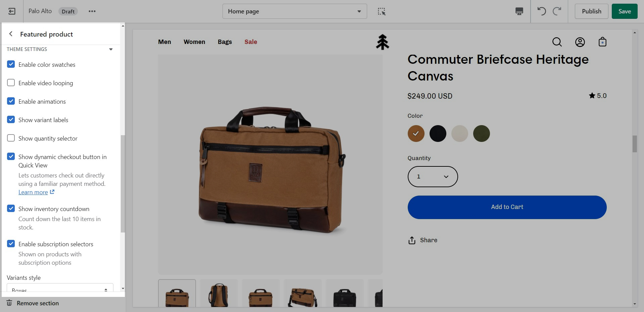Switch to desktop preview device icon
The image size is (644, 312).
pyautogui.click(x=519, y=11)
